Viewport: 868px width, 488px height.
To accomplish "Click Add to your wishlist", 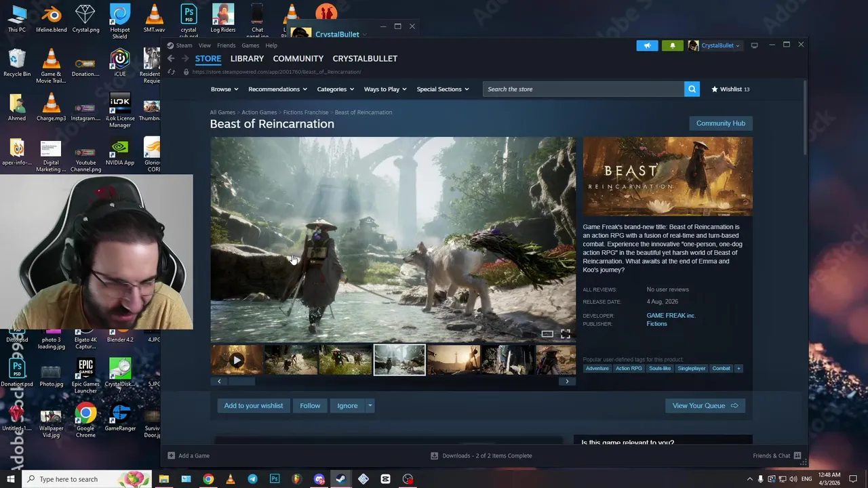I will click(x=254, y=405).
